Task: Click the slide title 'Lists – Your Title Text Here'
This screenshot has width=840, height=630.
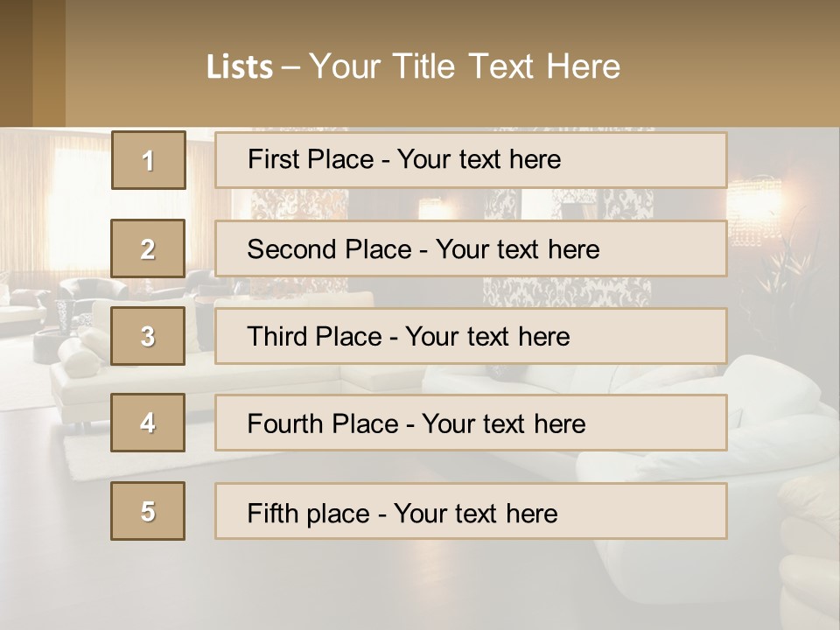Action: click(413, 66)
